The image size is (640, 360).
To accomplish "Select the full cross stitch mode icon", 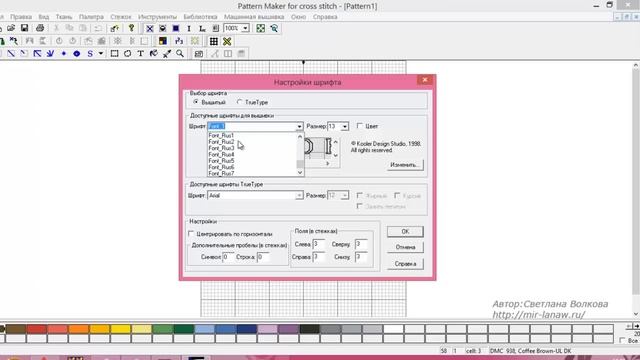I will (x=150, y=28).
